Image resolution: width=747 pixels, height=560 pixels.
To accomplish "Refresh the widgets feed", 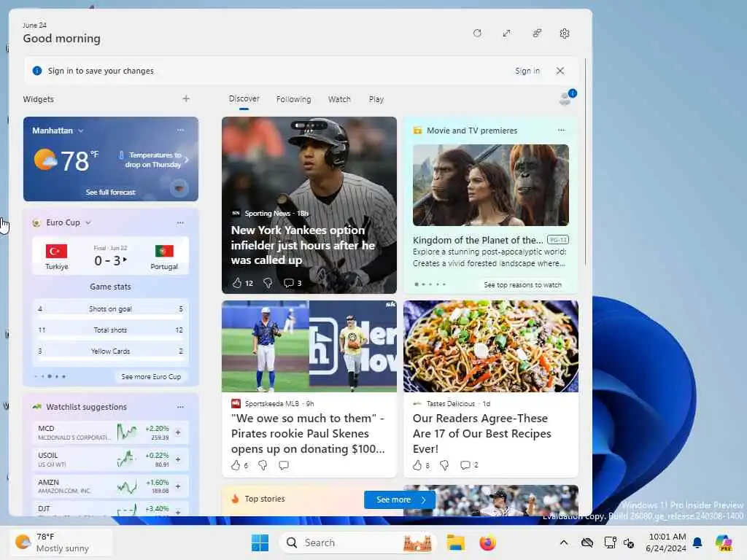I will pyautogui.click(x=477, y=34).
